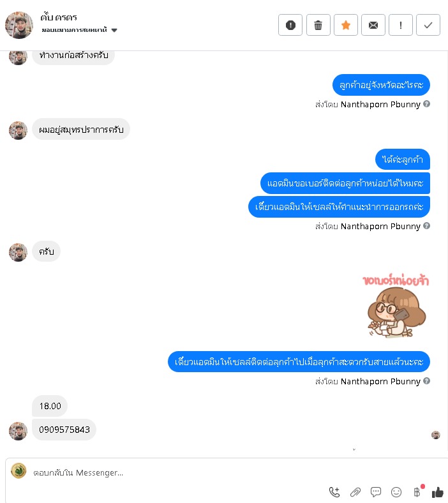Viewport: 448px width, 503px height.
Task: Mark conversation as spam with stop-sign icon
Action: 290,25
